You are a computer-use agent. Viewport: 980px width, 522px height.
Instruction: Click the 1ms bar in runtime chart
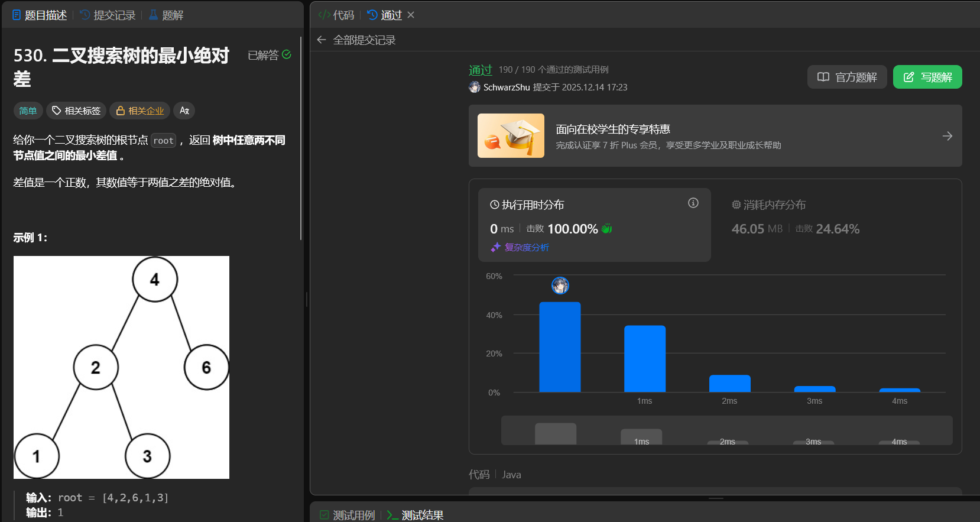pyautogui.click(x=644, y=358)
